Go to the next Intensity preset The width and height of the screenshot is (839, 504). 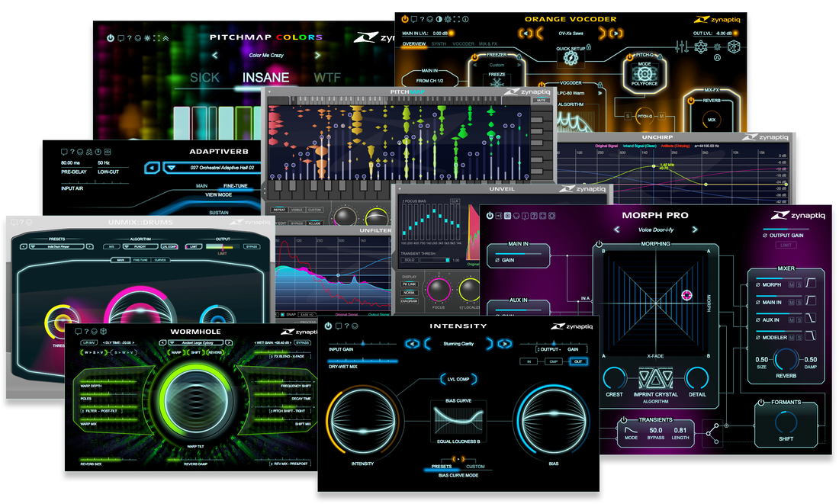504,343
